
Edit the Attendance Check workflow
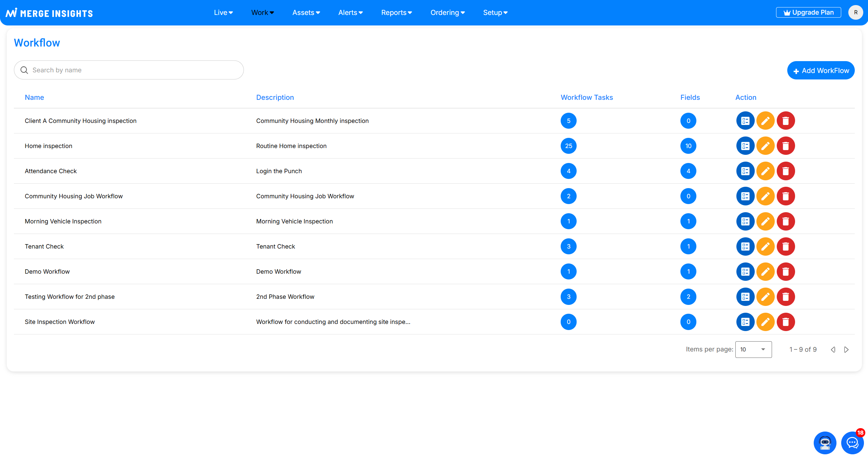click(x=765, y=171)
